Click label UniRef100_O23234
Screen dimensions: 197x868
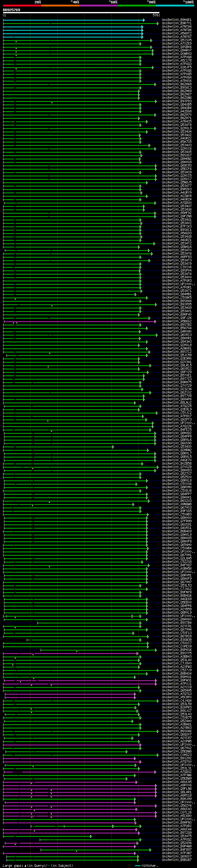[x=176, y=389]
